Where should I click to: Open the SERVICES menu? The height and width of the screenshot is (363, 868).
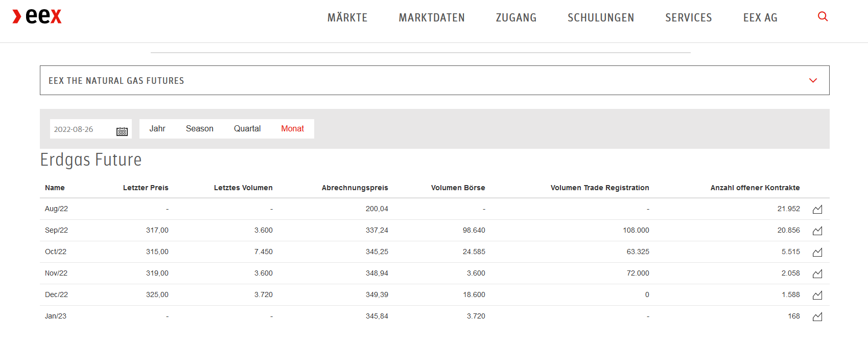[688, 18]
